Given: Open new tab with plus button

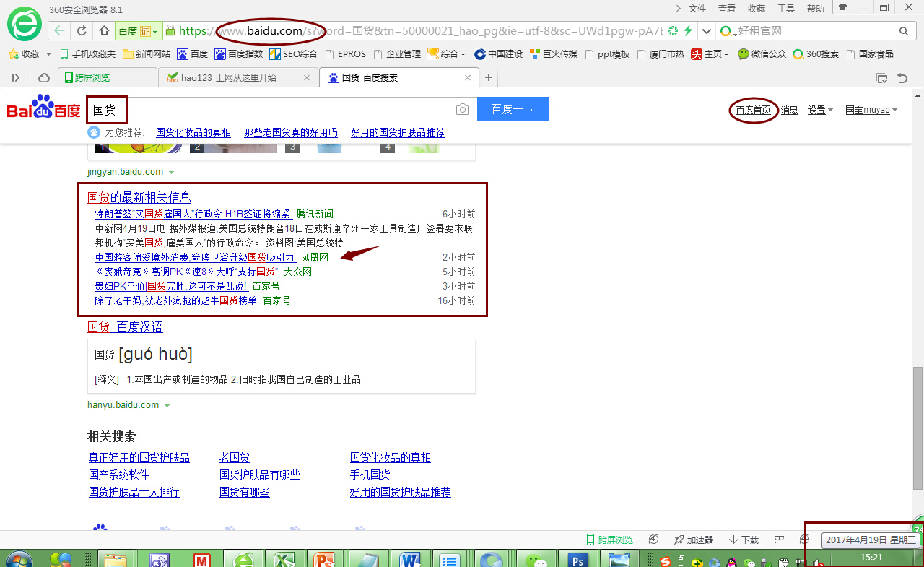Looking at the screenshot, I should point(489,78).
